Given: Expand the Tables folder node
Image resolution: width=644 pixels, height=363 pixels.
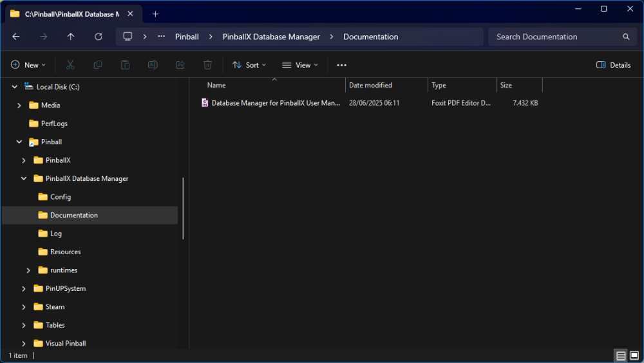Looking at the screenshot, I should point(23,325).
